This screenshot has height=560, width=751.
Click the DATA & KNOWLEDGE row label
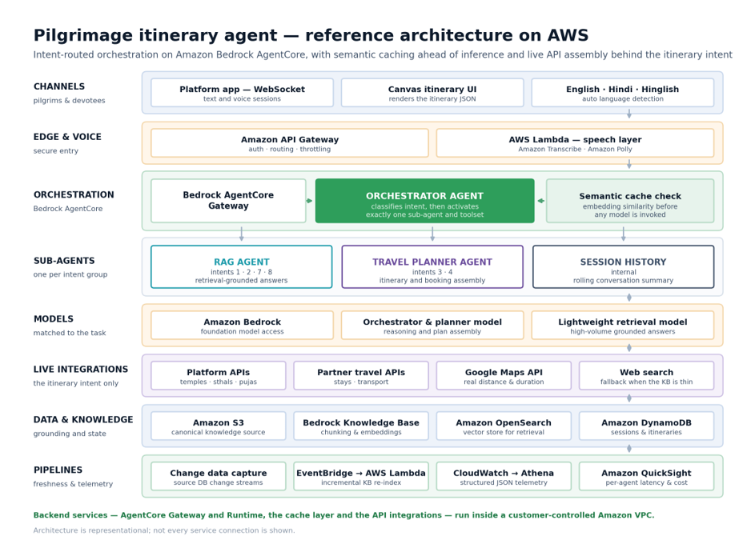83,420
